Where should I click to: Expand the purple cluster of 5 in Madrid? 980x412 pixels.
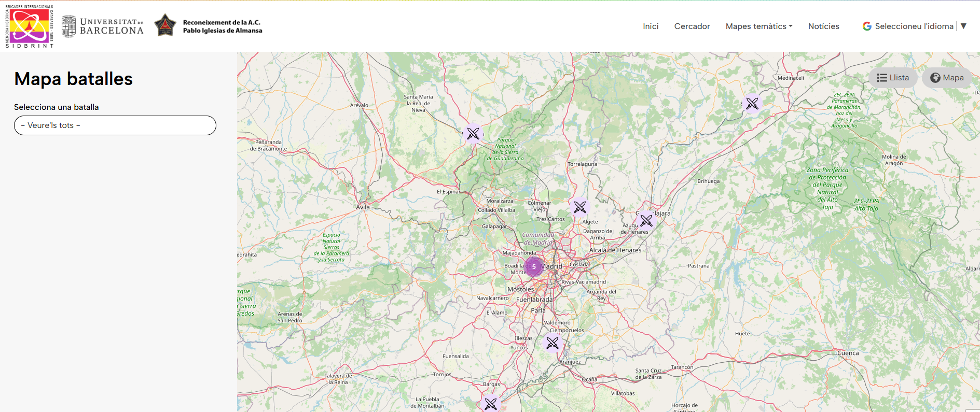[533, 266]
